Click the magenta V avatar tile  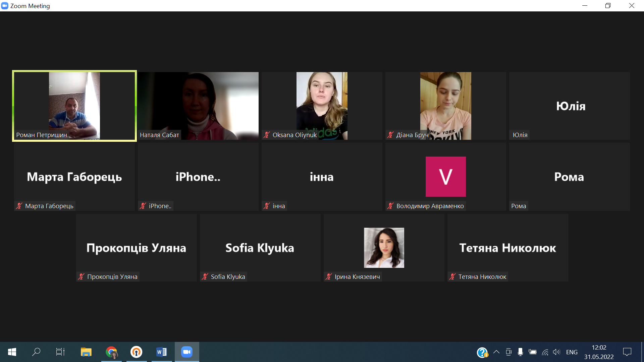445,177
